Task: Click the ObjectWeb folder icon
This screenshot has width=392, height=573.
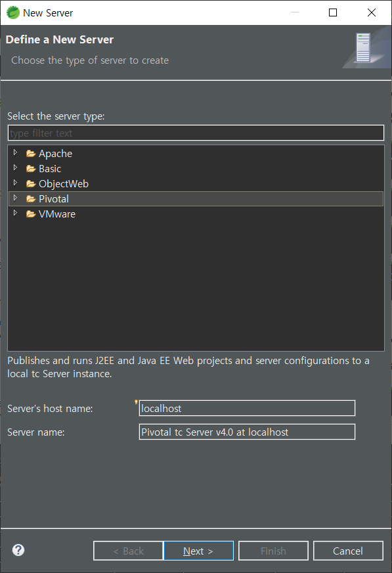Action: pyautogui.click(x=31, y=184)
